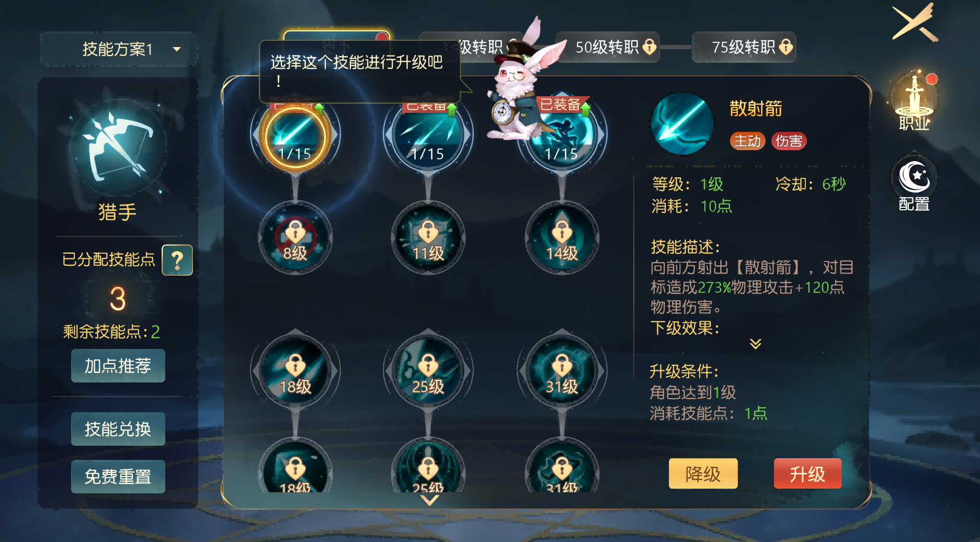Close the skill panel with crossed swords
This screenshot has width=980, height=542.
pos(915,22)
